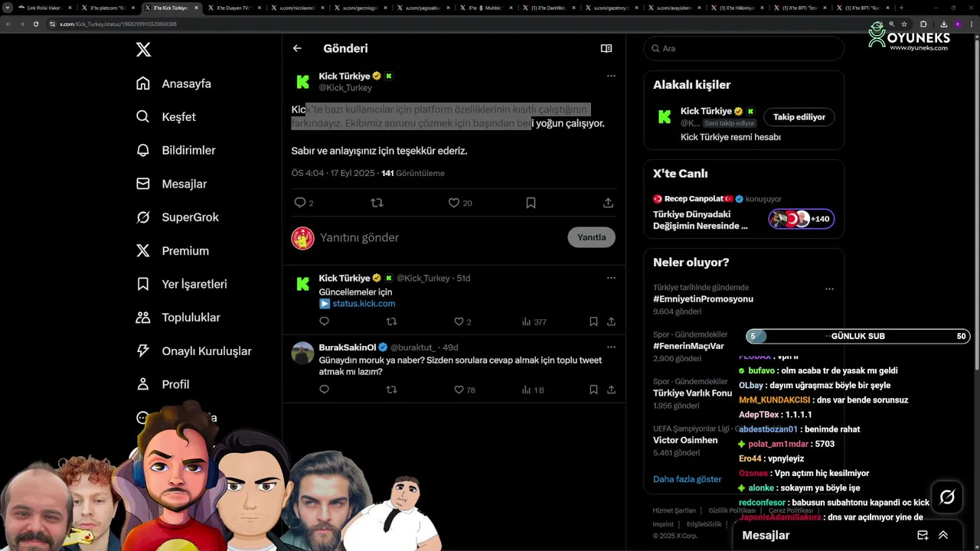Screen dimensions: 980x551
Task: Open status.kick.com link
Action: [364, 304]
